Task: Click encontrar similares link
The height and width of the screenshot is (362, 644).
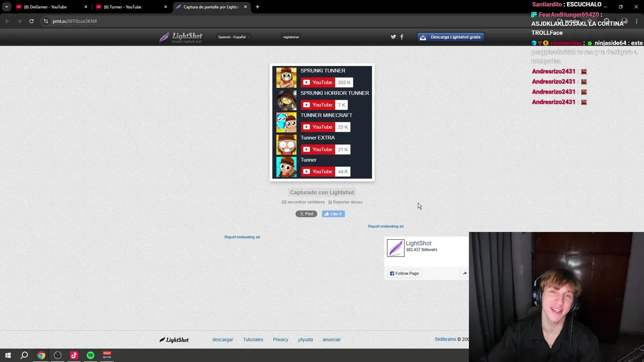Action: (303, 202)
